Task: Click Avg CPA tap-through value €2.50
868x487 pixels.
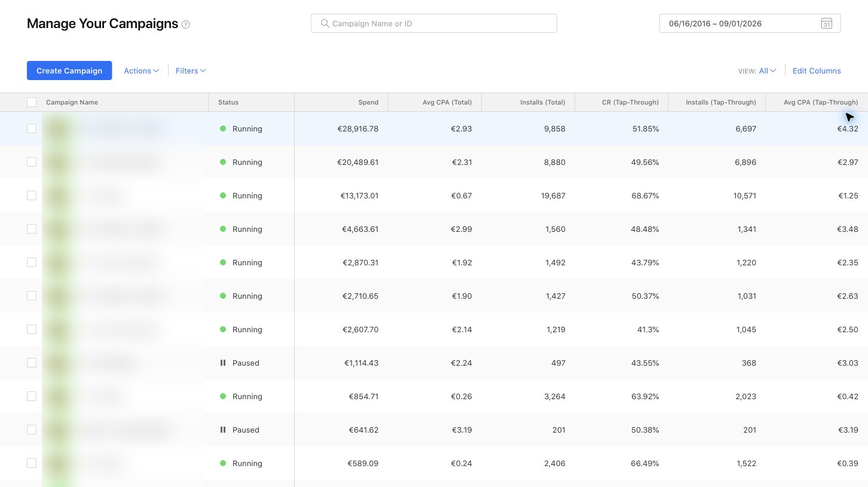Action: tap(848, 329)
